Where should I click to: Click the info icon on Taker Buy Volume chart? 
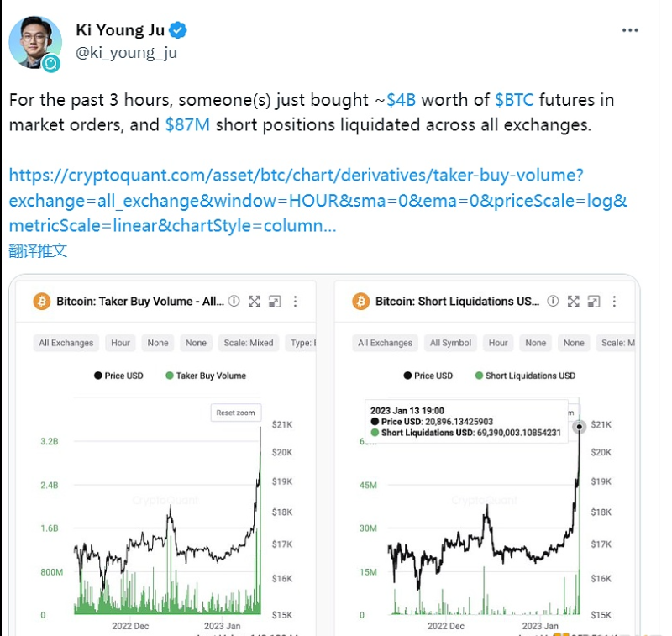234,302
